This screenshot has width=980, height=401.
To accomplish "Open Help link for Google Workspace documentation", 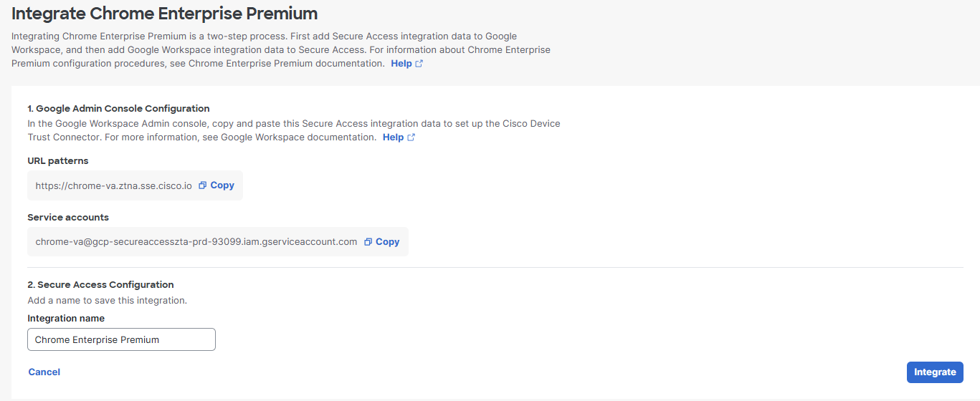I will (x=393, y=137).
